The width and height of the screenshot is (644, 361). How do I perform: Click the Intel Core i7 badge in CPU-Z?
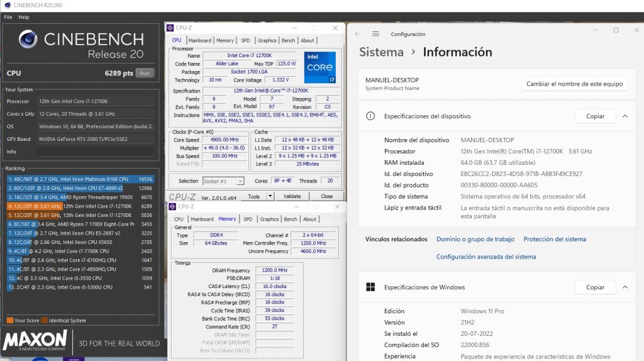(x=320, y=67)
